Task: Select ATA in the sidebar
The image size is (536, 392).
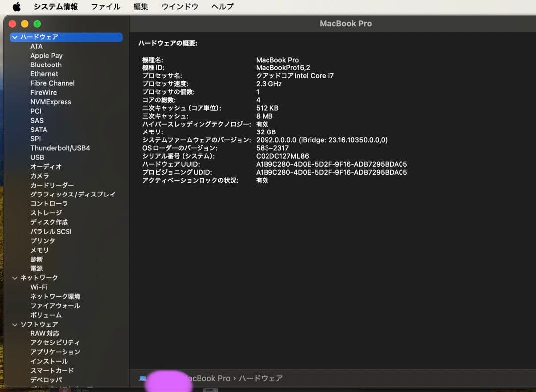Action: click(x=36, y=46)
